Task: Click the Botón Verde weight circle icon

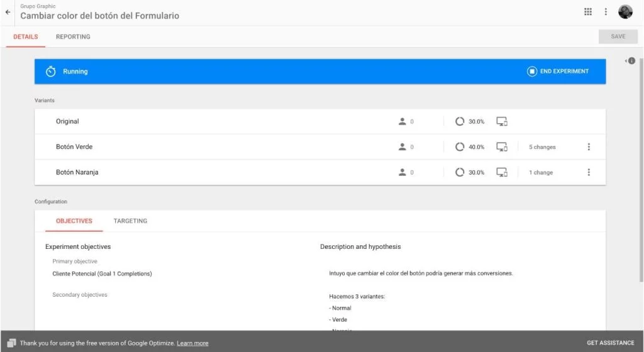Action: tap(460, 147)
